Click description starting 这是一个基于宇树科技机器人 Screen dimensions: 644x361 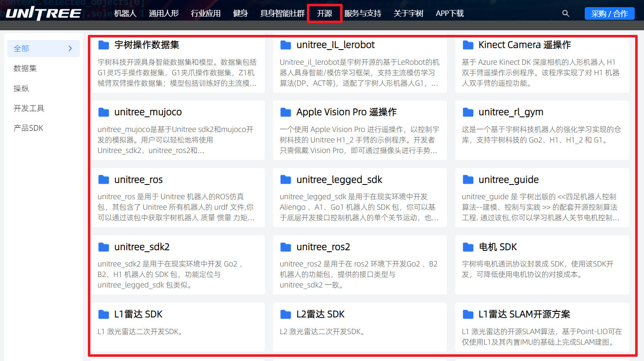tap(541, 135)
